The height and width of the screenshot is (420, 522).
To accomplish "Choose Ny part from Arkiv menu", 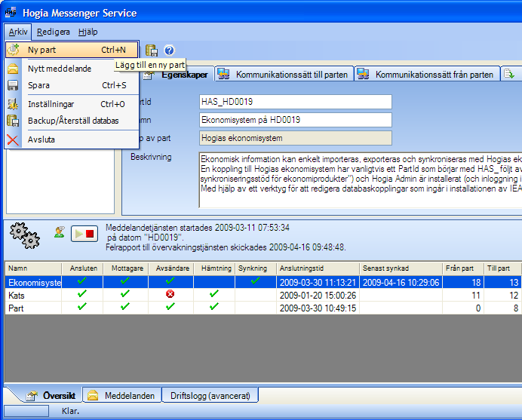I will pos(72,50).
